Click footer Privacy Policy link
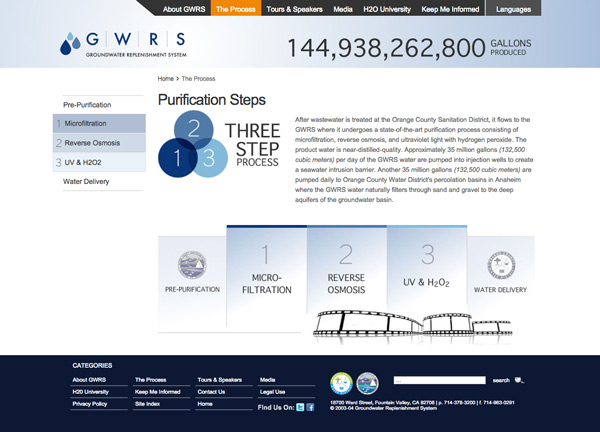This screenshot has height=432, width=600. 90,404
